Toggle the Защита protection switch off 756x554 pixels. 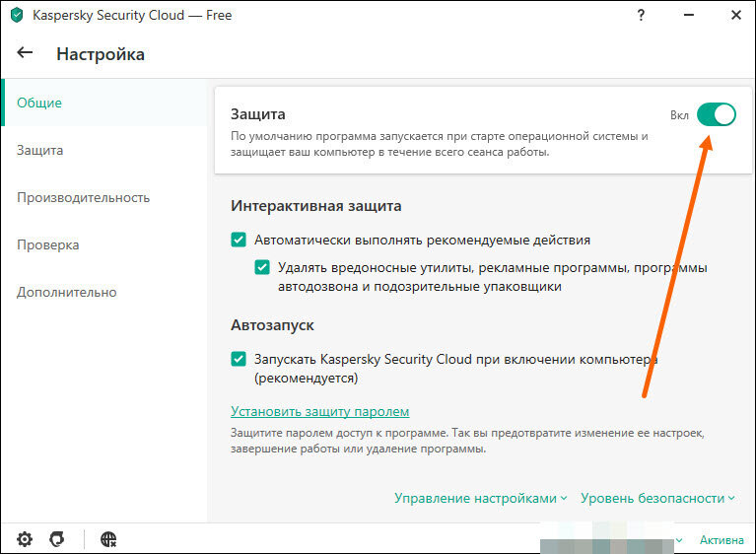716,114
